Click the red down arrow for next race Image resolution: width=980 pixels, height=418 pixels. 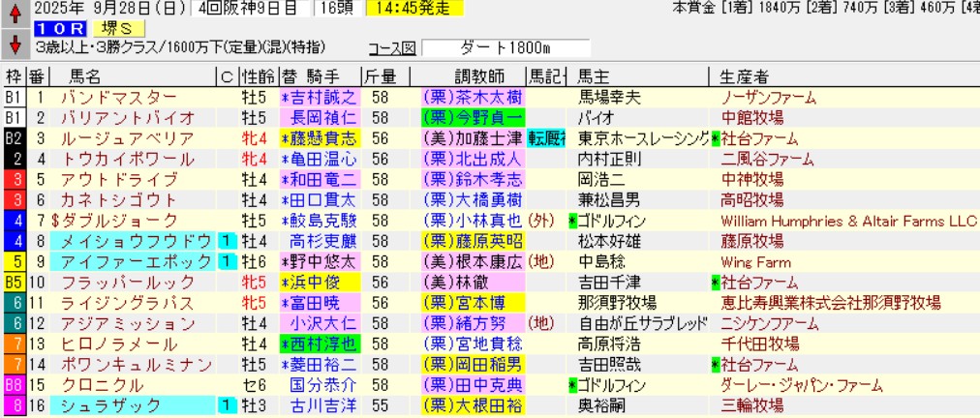point(15,45)
